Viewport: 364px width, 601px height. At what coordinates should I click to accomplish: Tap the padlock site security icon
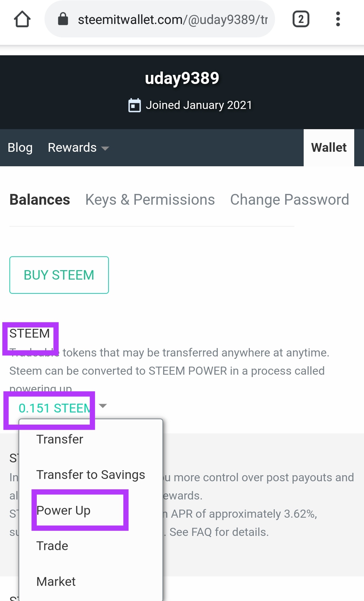click(x=63, y=19)
